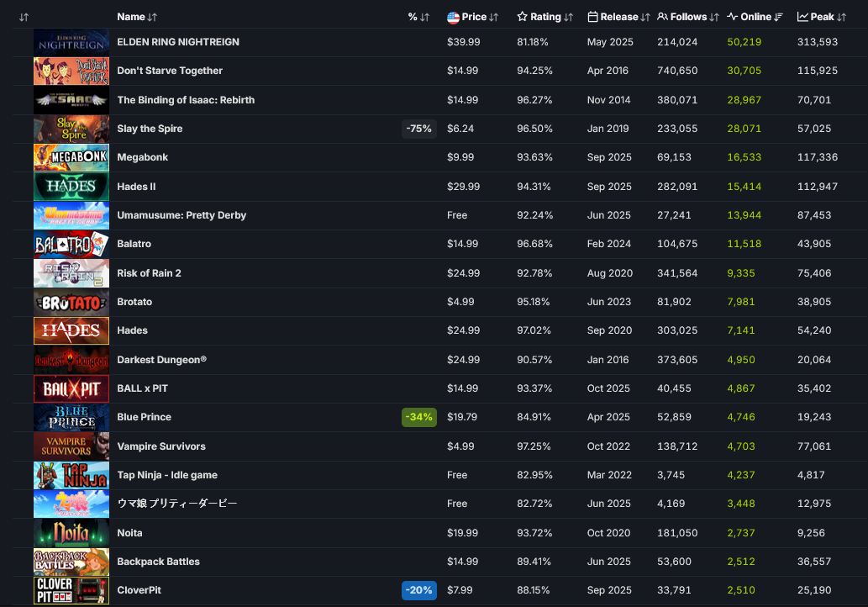Click the star icon beside Rating

(523, 17)
